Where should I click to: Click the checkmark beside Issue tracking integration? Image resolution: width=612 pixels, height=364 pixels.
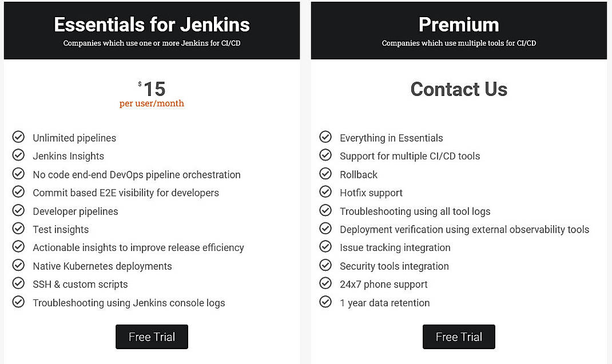[x=326, y=247]
